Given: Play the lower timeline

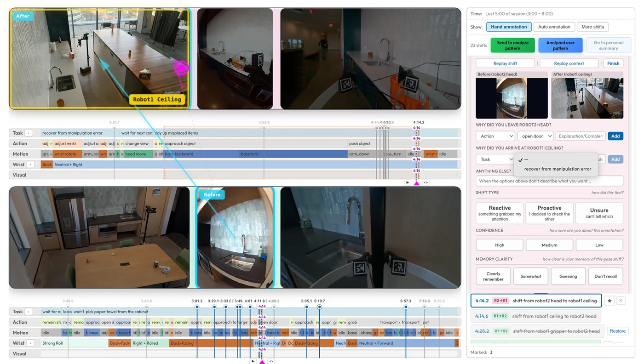Looking at the screenshot, I should point(253,361).
